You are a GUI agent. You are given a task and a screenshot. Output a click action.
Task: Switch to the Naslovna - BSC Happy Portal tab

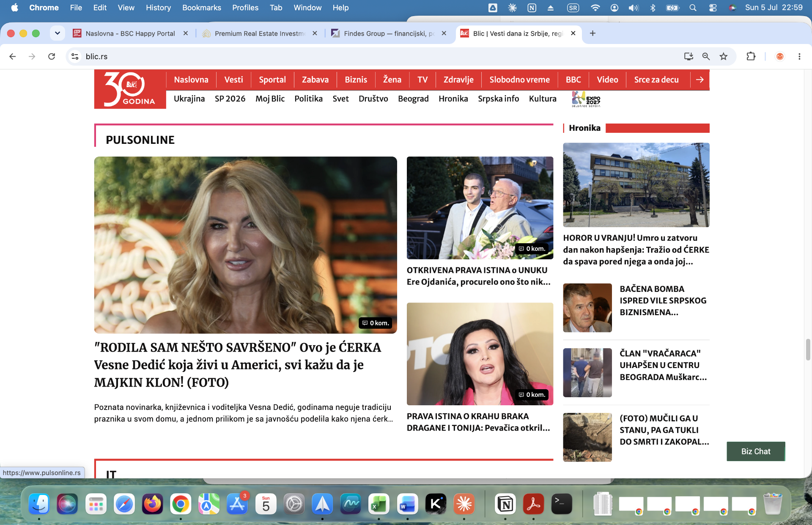click(x=130, y=33)
